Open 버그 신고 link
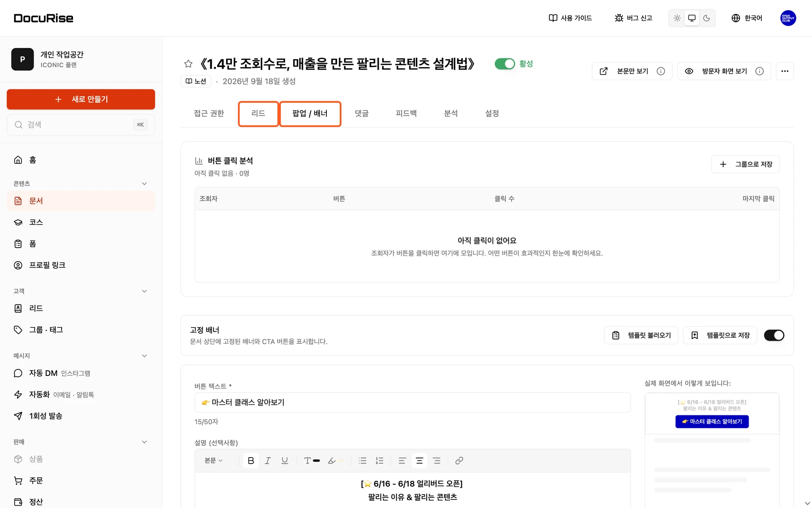This screenshot has height=508, width=812. 633,18
